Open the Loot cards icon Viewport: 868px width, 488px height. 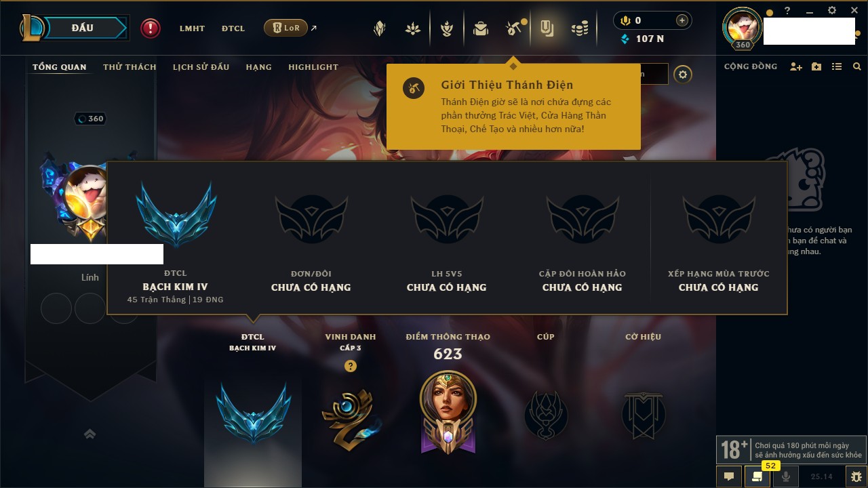pos(547,28)
